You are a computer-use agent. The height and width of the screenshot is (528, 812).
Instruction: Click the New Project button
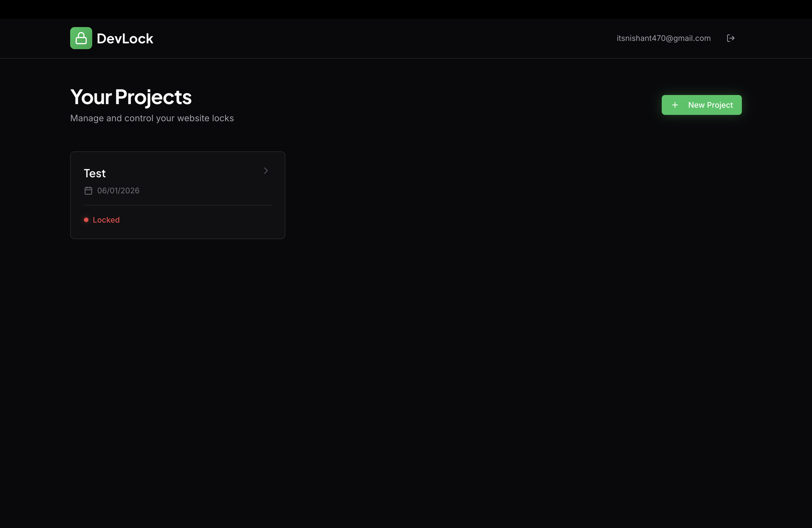tap(702, 105)
